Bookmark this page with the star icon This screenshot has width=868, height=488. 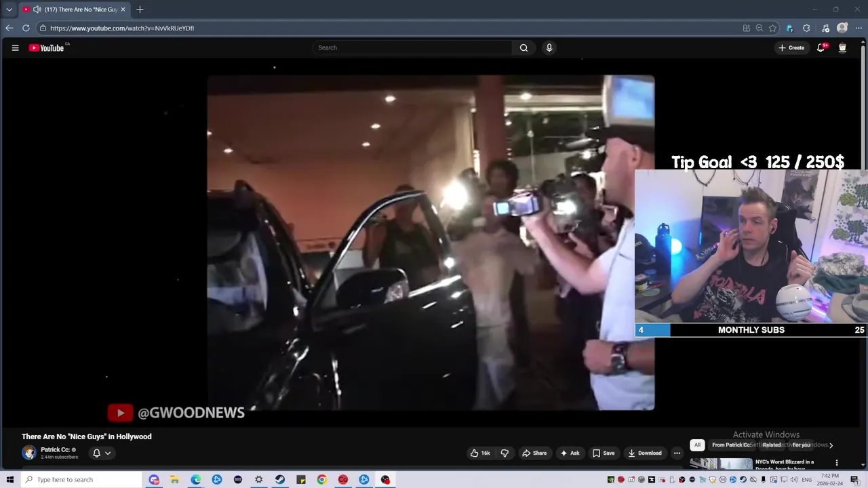[772, 28]
